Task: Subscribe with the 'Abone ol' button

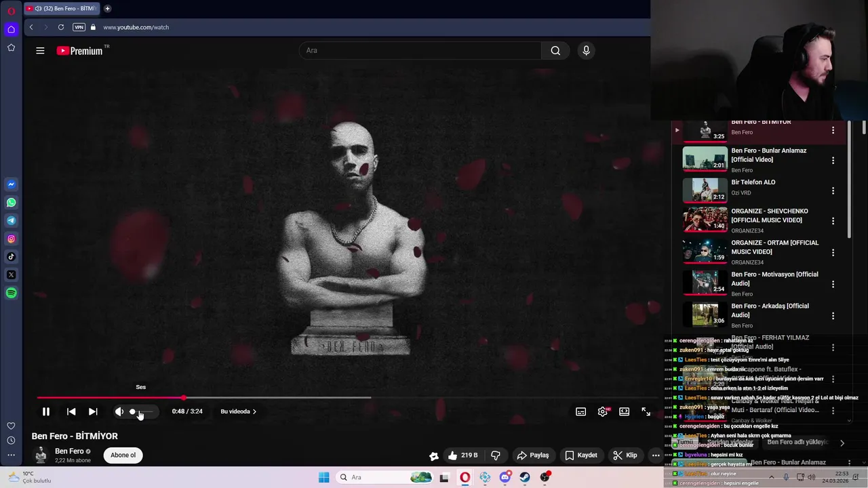Action: (123, 455)
